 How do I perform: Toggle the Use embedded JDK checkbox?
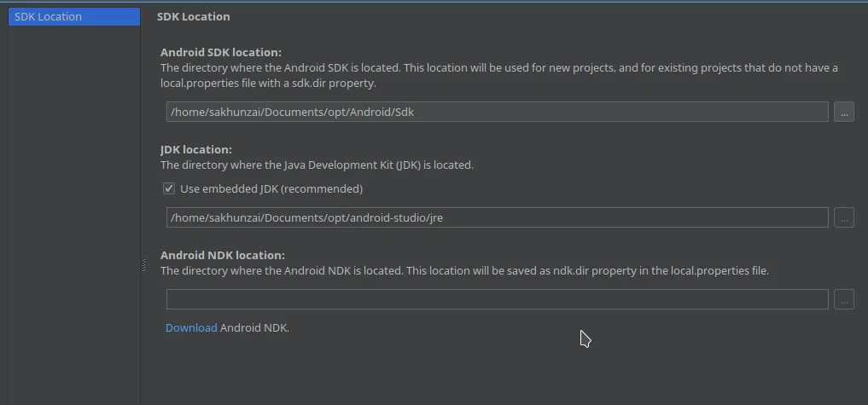tap(169, 188)
